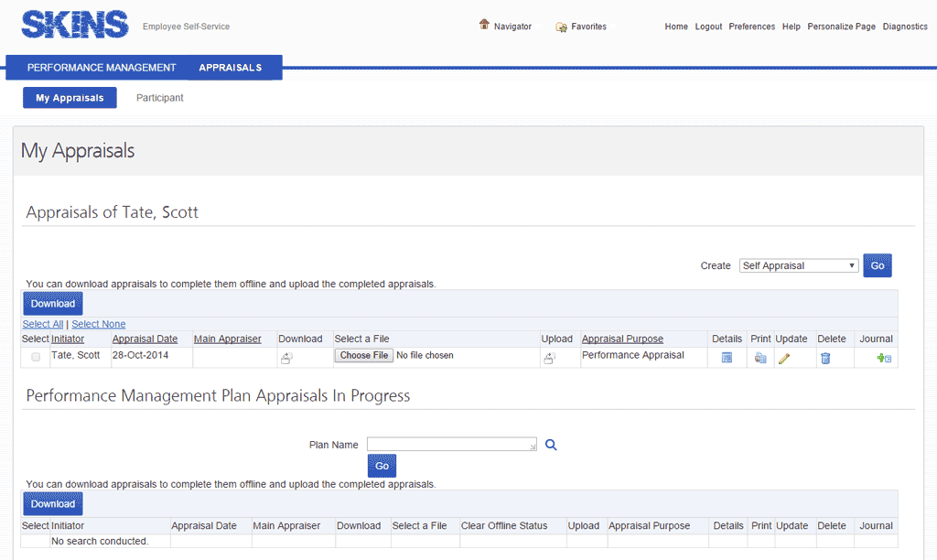The height and width of the screenshot is (560, 937).
Task: Click the Upload icon in the appraisal row
Action: click(x=549, y=359)
